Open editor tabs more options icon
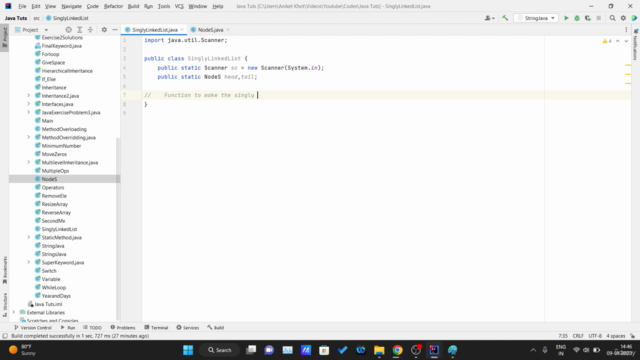This screenshot has width=640, height=360. [x=626, y=30]
